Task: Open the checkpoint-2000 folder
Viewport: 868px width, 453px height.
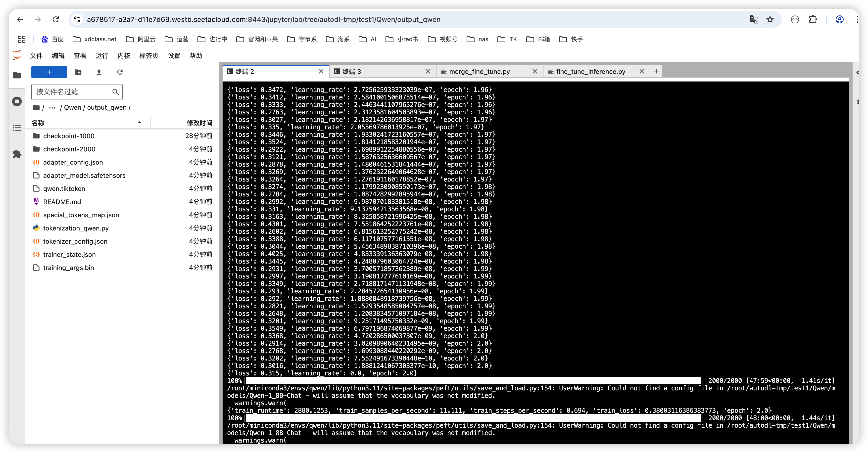Action: click(x=69, y=149)
